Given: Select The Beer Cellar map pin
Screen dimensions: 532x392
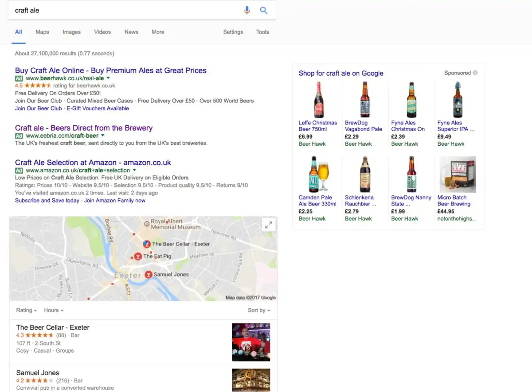Looking at the screenshot, I should [x=147, y=244].
